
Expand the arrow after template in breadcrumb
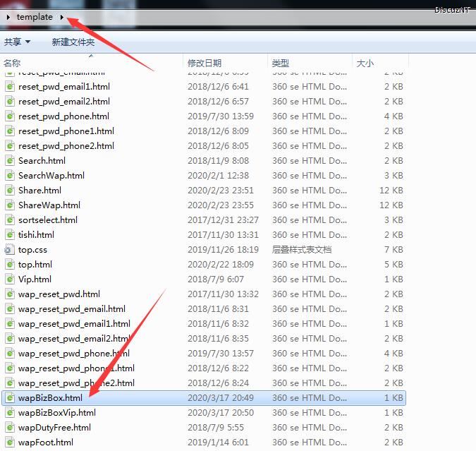click(x=62, y=17)
